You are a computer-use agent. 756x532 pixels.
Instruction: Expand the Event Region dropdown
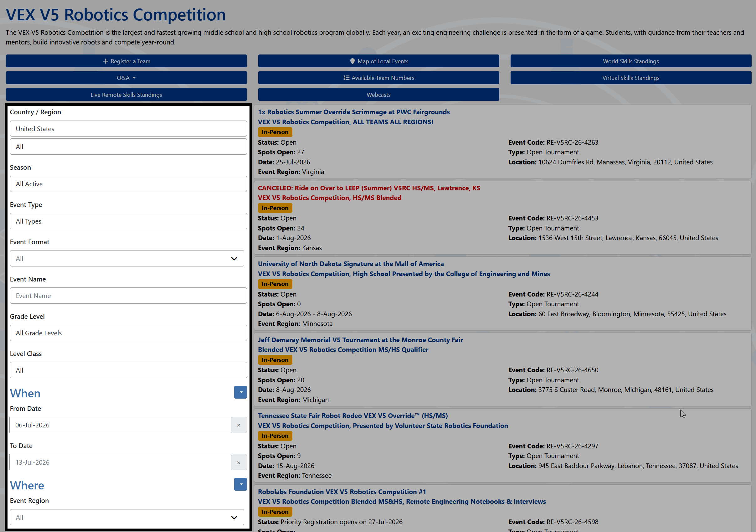coord(127,517)
